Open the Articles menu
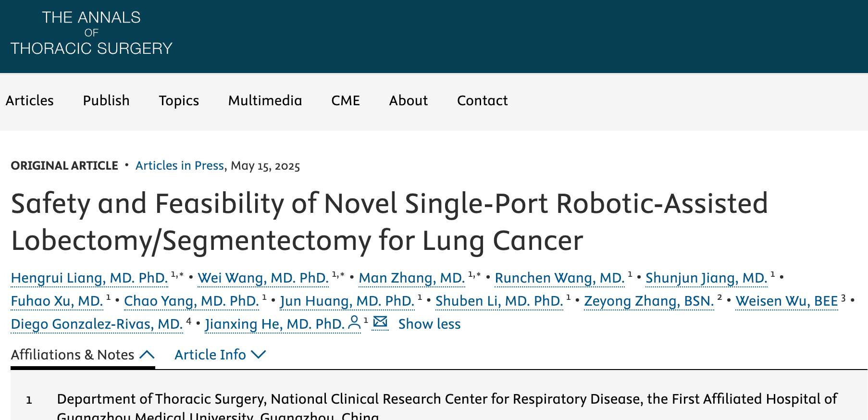 coord(30,100)
